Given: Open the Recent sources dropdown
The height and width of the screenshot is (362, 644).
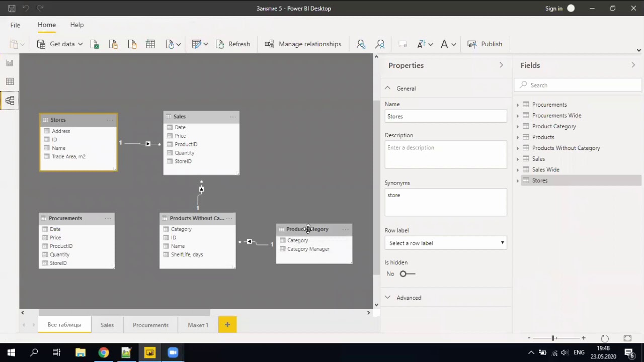Looking at the screenshot, I should tap(173, 44).
